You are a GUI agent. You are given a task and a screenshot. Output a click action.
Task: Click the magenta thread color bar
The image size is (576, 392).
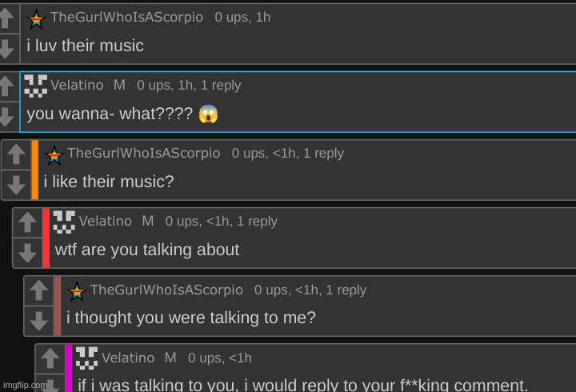click(69, 368)
